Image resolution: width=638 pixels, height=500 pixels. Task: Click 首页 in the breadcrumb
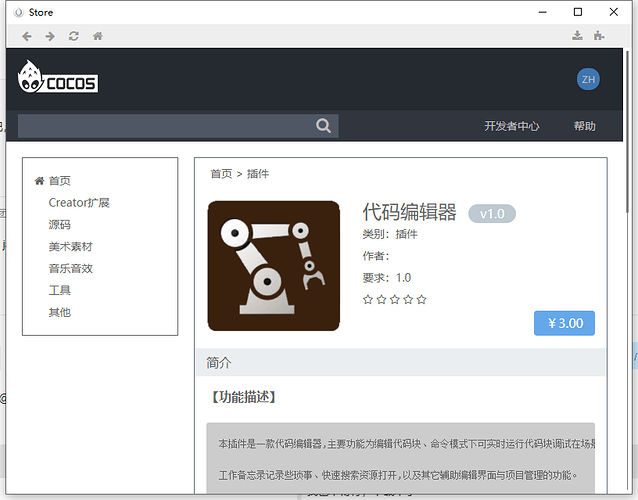[x=221, y=174]
